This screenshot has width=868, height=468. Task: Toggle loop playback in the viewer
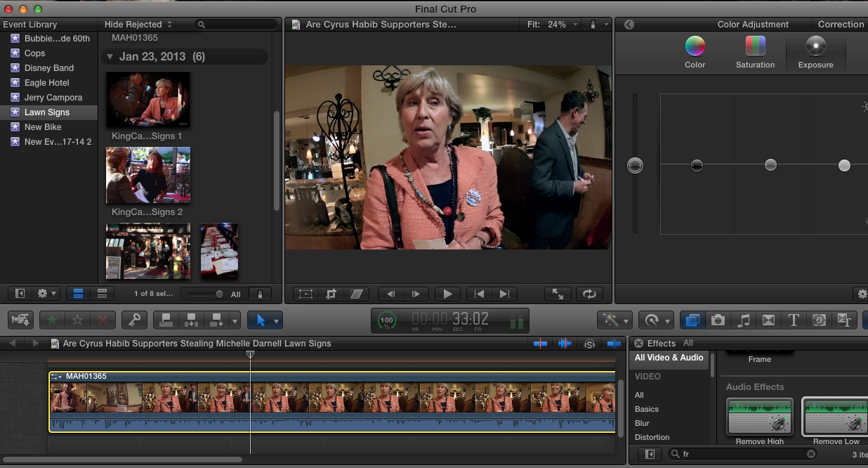pos(589,294)
